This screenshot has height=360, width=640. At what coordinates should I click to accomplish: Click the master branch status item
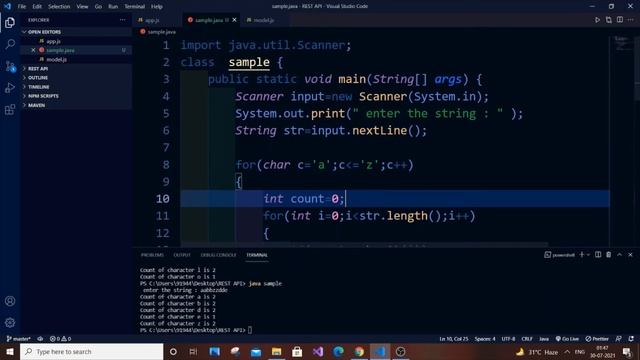pyautogui.click(x=18, y=339)
